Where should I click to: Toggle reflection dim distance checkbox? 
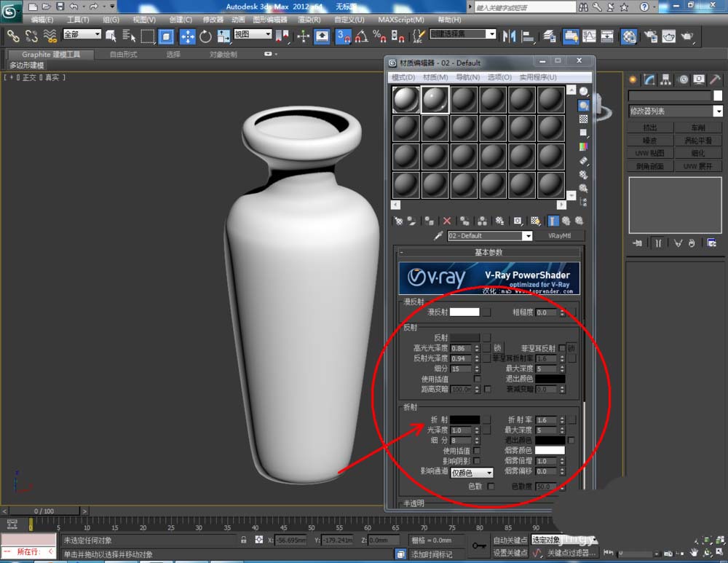click(x=488, y=389)
